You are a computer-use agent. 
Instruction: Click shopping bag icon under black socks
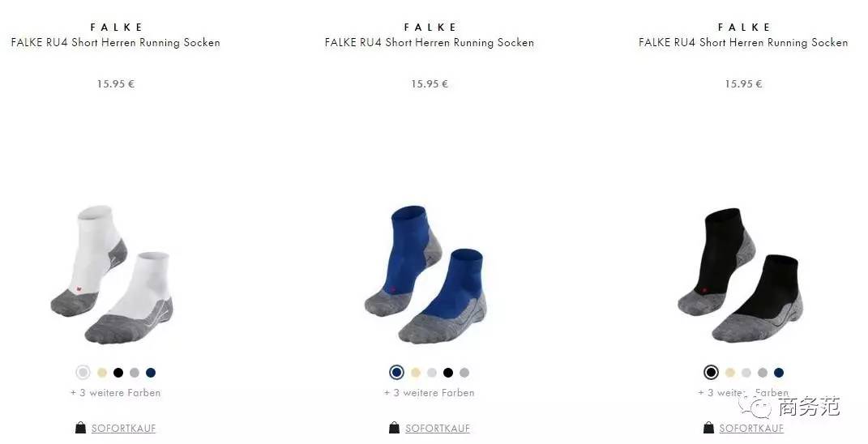[x=708, y=428]
